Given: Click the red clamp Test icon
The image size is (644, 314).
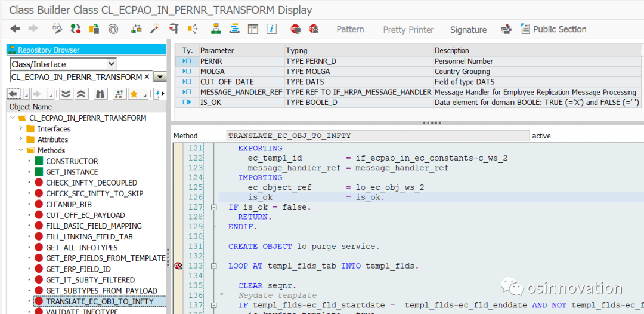Looking at the screenshot, I should (x=174, y=29).
